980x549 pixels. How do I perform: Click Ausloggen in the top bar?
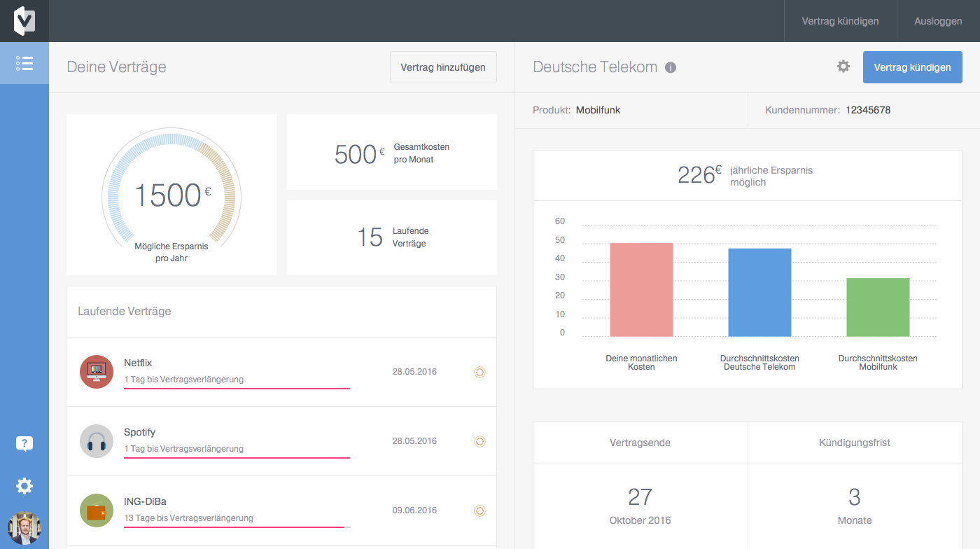coord(938,21)
